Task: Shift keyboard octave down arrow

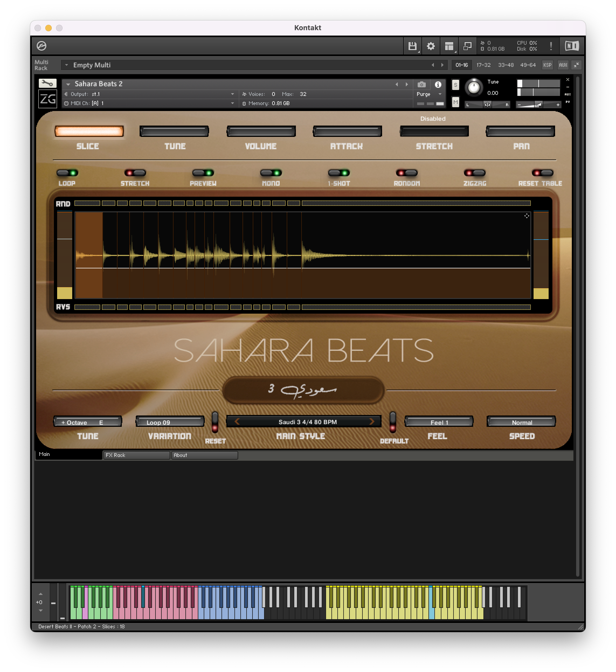Action: pyautogui.click(x=40, y=611)
